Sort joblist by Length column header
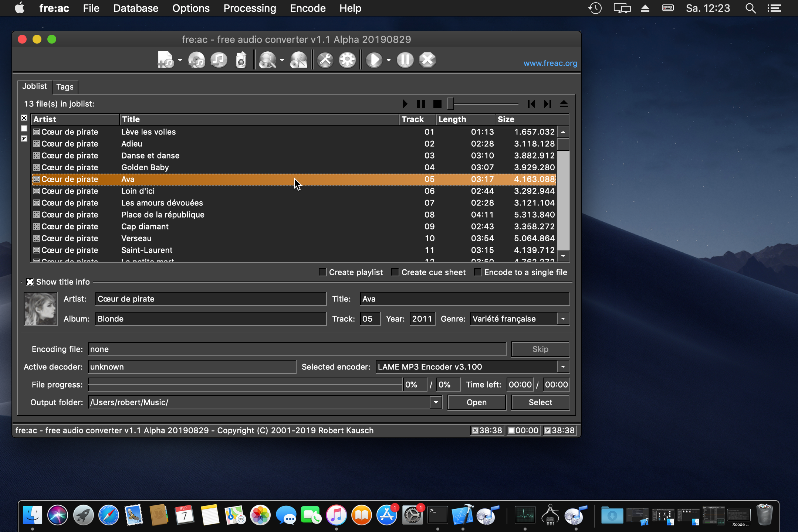The image size is (798, 532). 466,119
